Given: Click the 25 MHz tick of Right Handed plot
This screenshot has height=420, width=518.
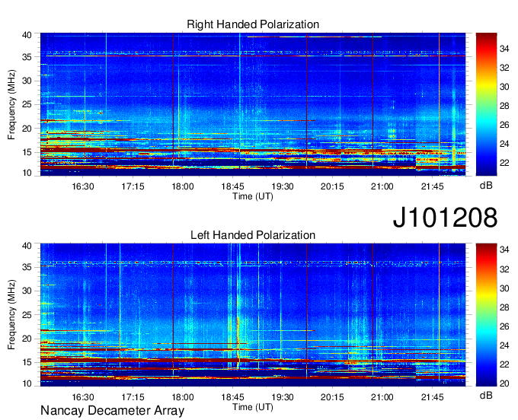Looking at the screenshot, I should (27, 104).
